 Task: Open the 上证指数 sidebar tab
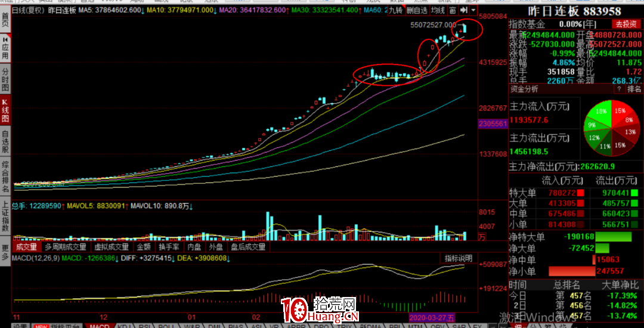coord(5,216)
